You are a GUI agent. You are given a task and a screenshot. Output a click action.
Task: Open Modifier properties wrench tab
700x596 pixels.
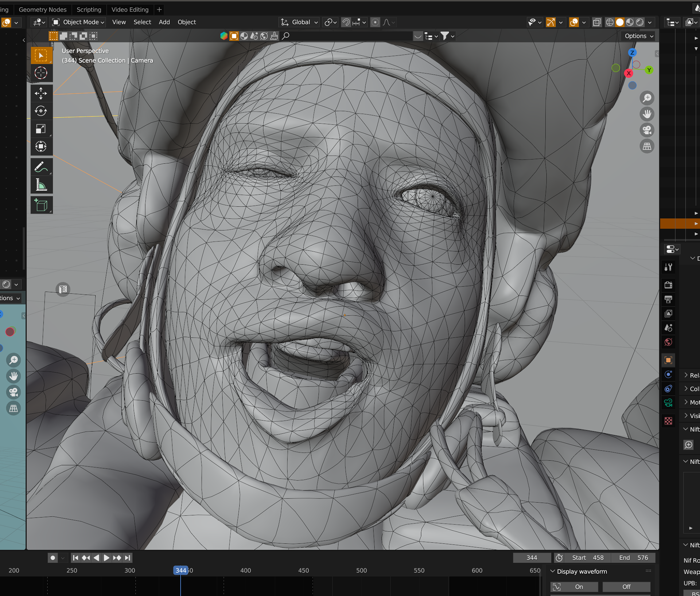(x=668, y=267)
